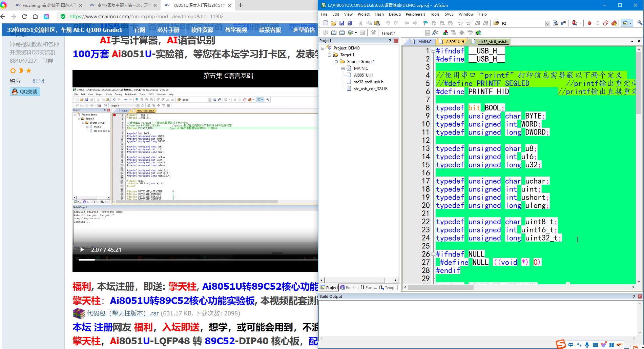The width and height of the screenshot is (644, 349).
Task: Open the File menu in µVision
Action: (x=324, y=14)
